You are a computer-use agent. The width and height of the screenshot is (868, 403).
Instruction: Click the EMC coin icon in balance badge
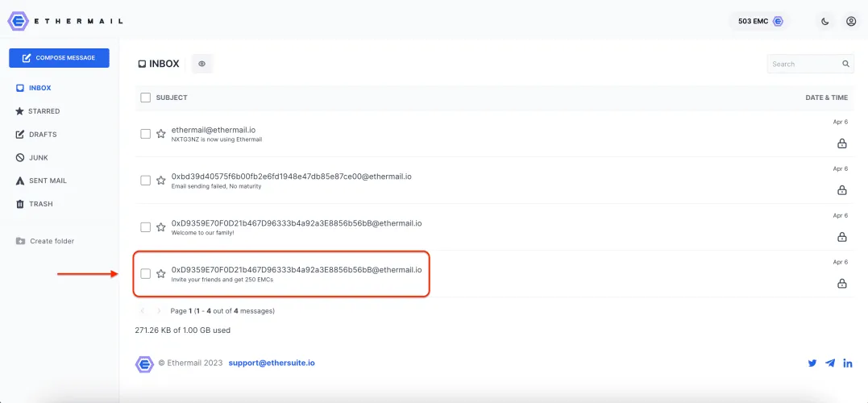(x=778, y=22)
